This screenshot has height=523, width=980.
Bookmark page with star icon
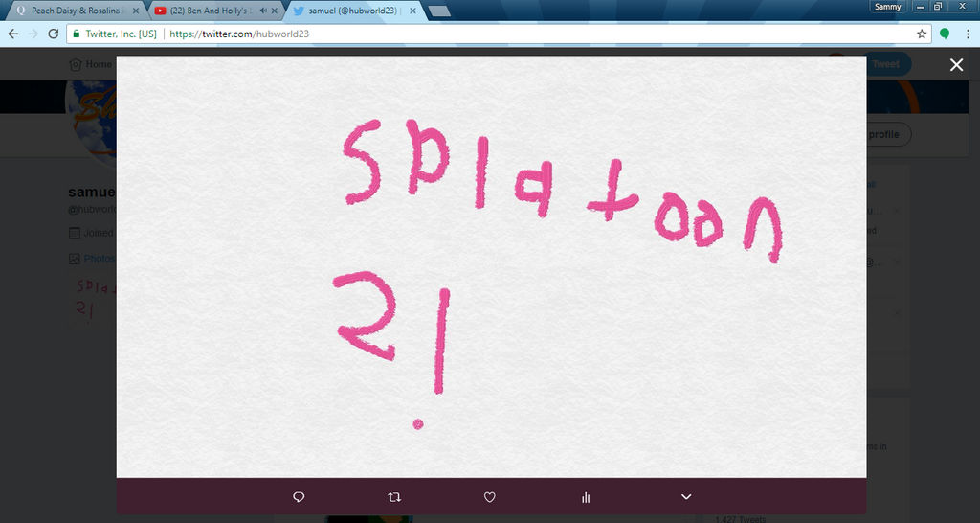pyautogui.click(x=922, y=34)
